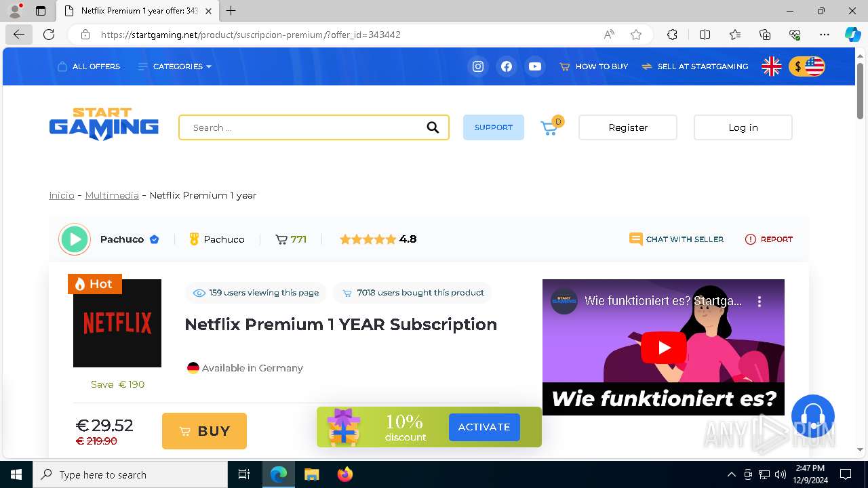Click the StartGaming logo
The image size is (868, 488).
tap(104, 124)
